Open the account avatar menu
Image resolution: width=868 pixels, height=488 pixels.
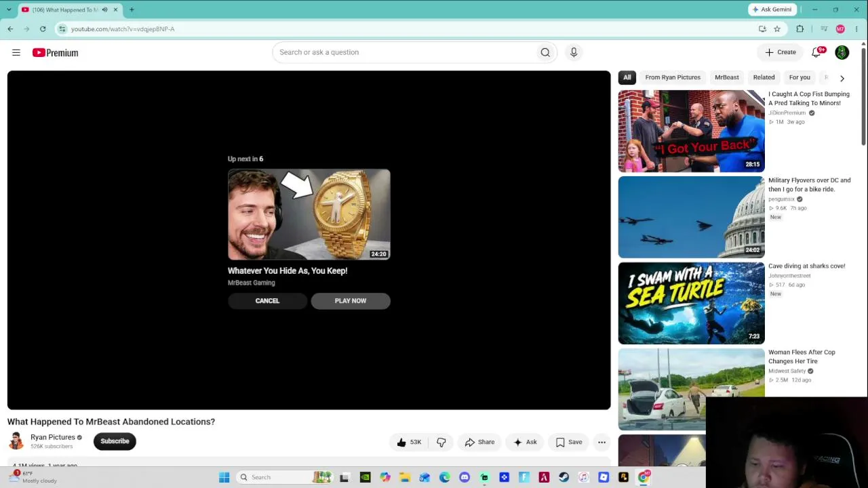[842, 52]
